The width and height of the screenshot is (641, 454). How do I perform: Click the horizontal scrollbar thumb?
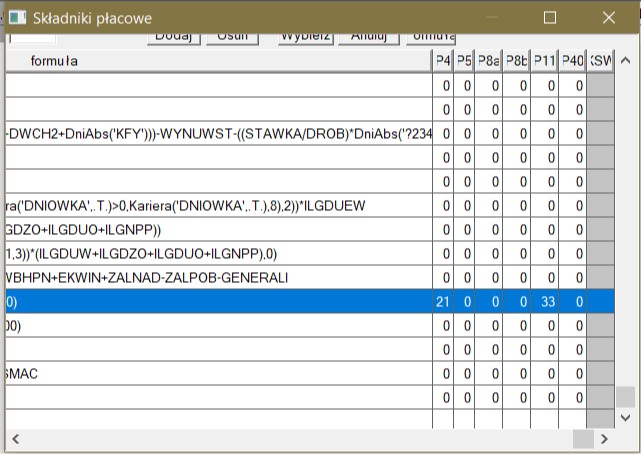click(x=583, y=439)
